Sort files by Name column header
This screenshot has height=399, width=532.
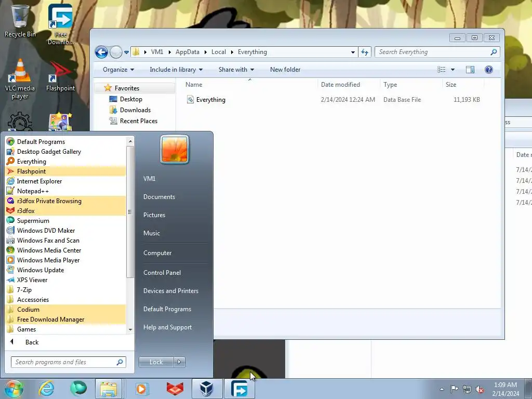coord(249,85)
